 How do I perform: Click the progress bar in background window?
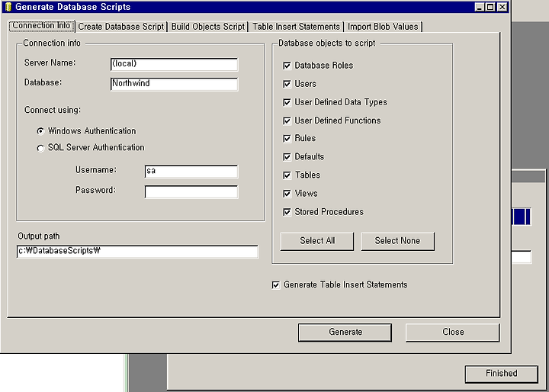pyautogui.click(x=522, y=217)
